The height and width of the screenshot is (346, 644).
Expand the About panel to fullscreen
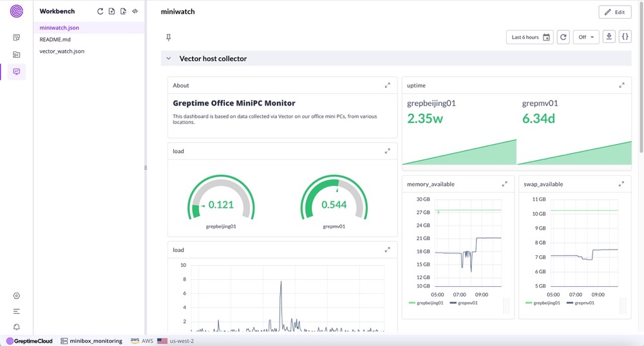coord(387,86)
